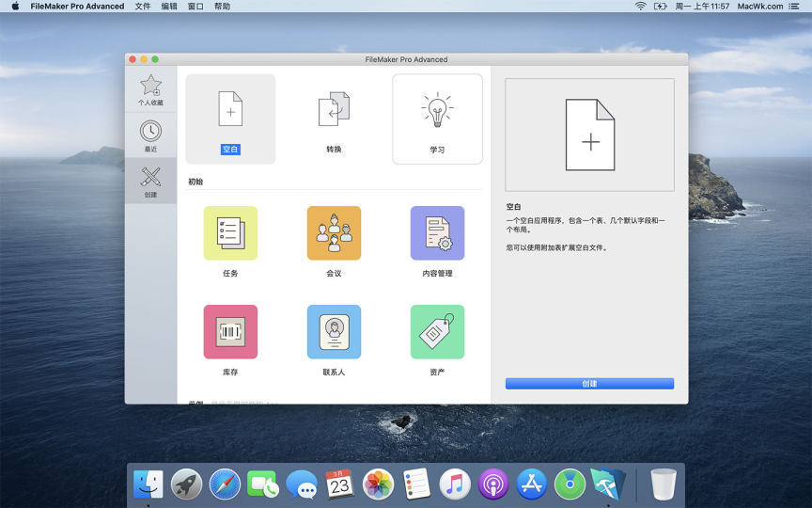Image resolution: width=812 pixels, height=508 pixels.
Task: Launch Safari from the Dock
Action: 226,484
